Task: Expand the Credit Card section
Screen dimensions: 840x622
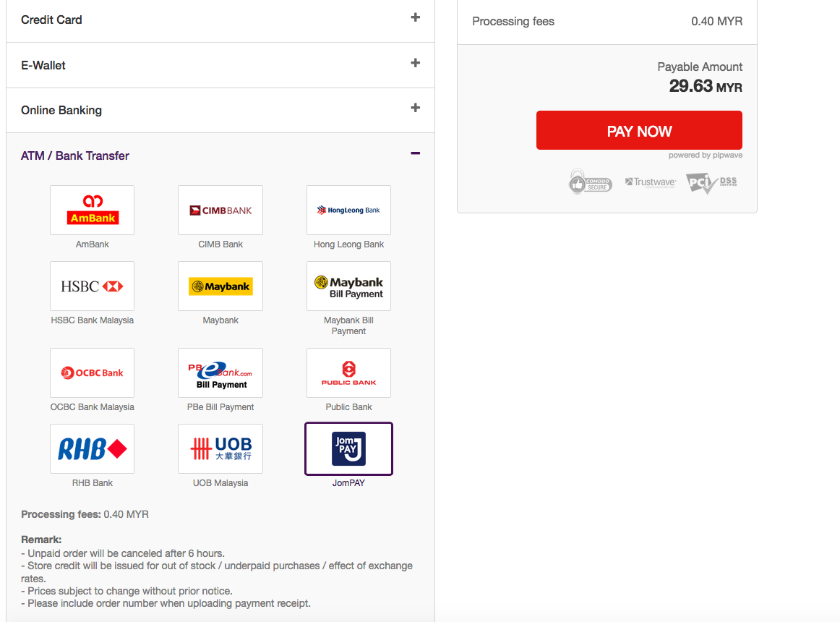Action: pos(415,17)
